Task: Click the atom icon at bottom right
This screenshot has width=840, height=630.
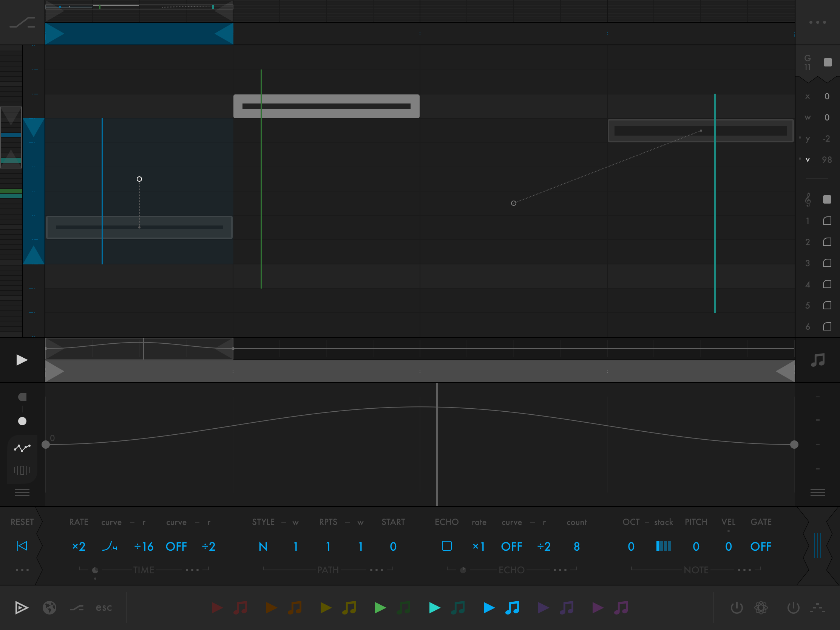Action: click(x=761, y=608)
